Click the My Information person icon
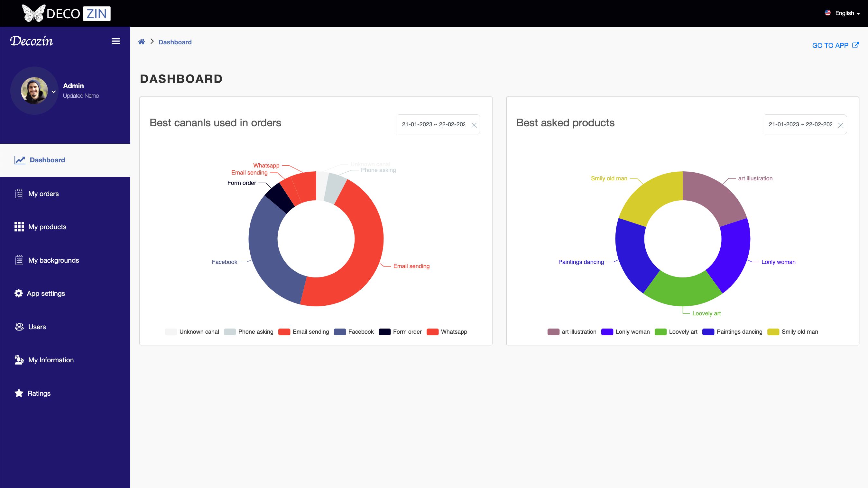The image size is (868, 488). point(19,360)
